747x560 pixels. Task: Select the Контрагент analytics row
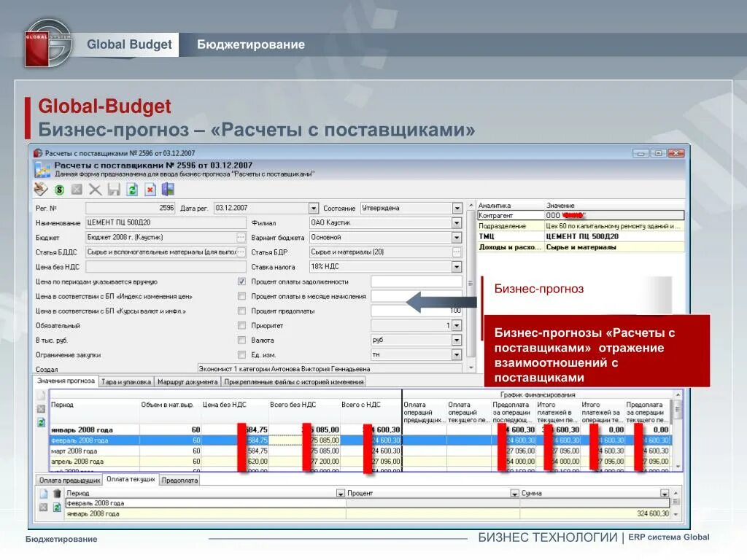pos(581,215)
